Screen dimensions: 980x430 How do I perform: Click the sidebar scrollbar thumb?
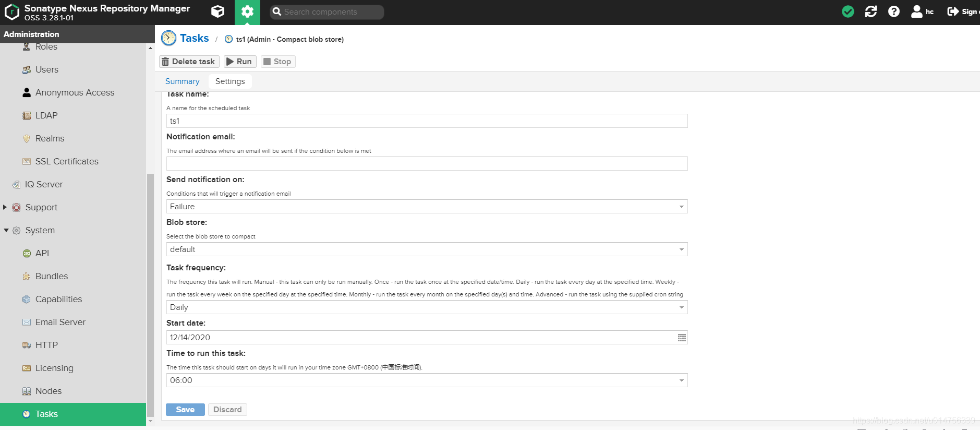coord(150,295)
